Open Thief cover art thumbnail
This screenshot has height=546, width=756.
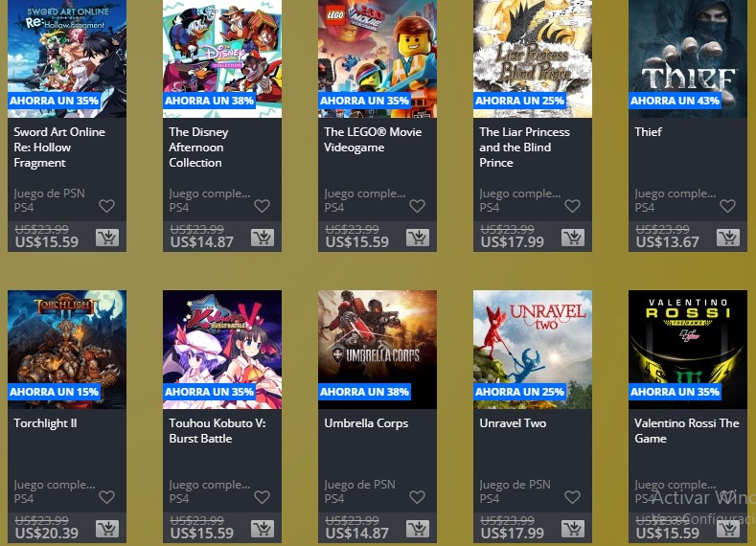pyautogui.click(x=688, y=58)
